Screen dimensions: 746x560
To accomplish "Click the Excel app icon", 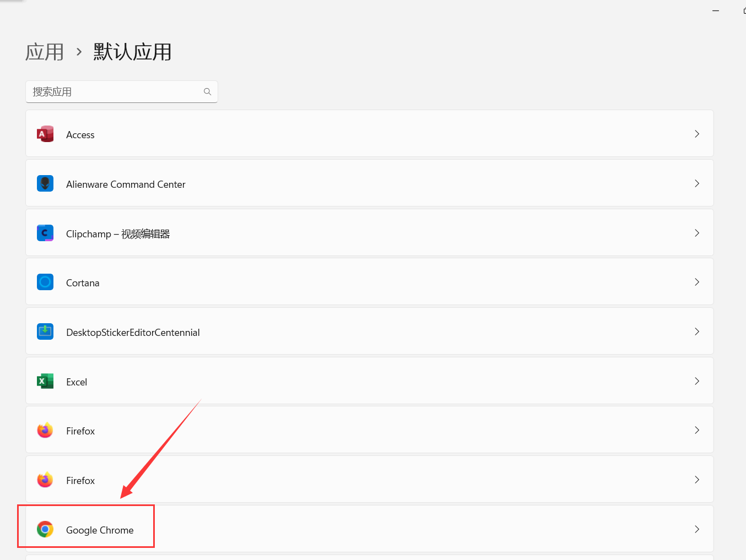I will [45, 381].
